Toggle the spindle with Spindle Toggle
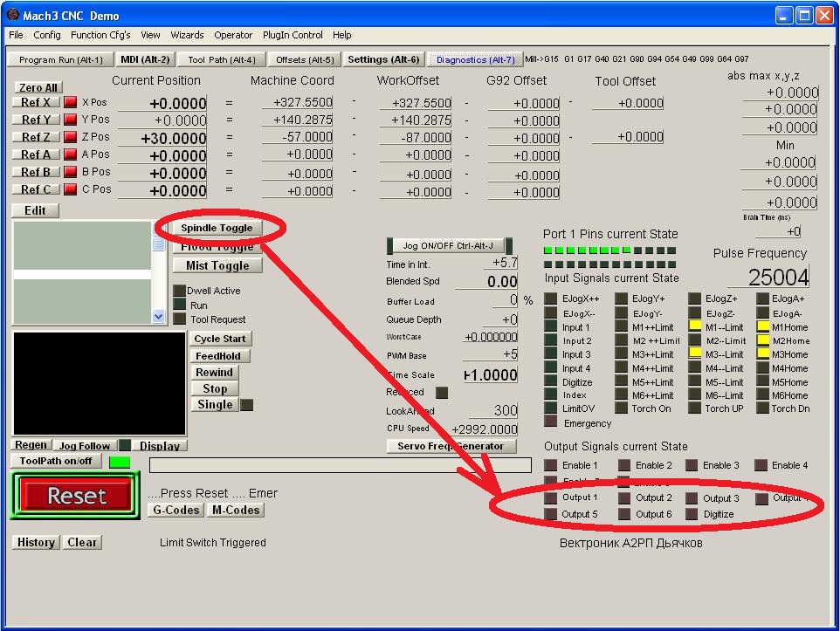 pos(217,228)
